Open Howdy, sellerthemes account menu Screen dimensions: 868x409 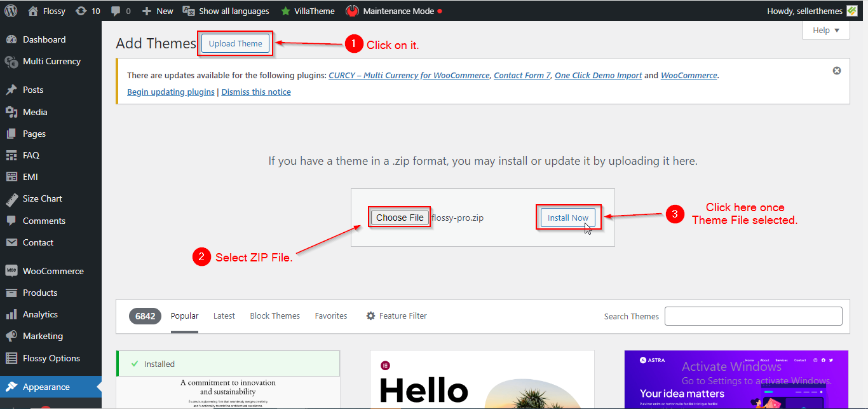pos(812,11)
